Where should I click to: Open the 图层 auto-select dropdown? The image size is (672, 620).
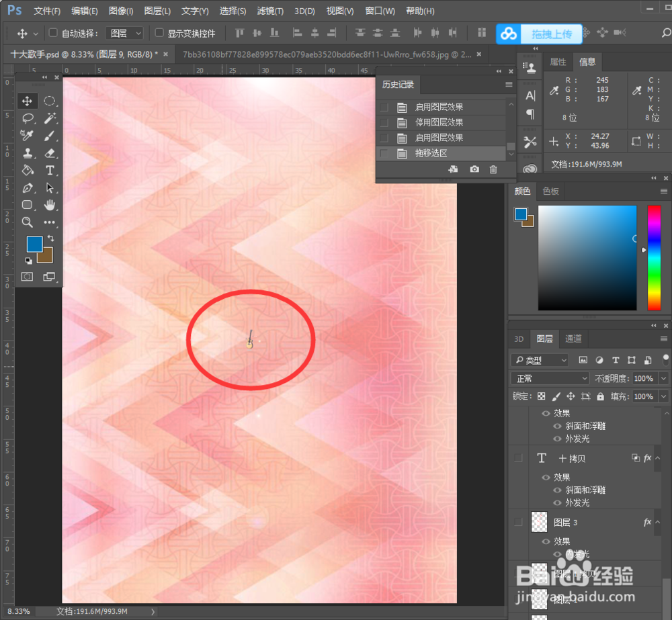click(125, 33)
